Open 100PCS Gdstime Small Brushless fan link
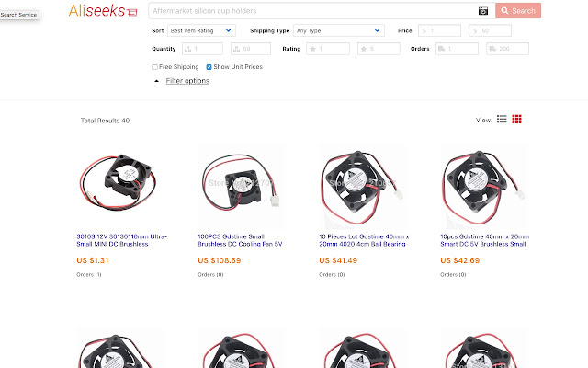Viewport: 588px width, 368px height. pos(243,239)
